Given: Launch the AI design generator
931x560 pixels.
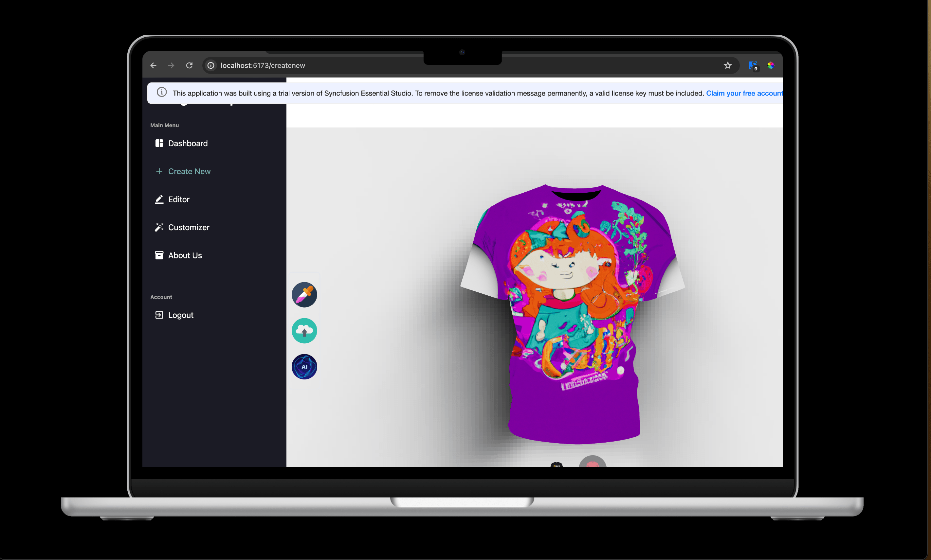Looking at the screenshot, I should pyautogui.click(x=304, y=366).
